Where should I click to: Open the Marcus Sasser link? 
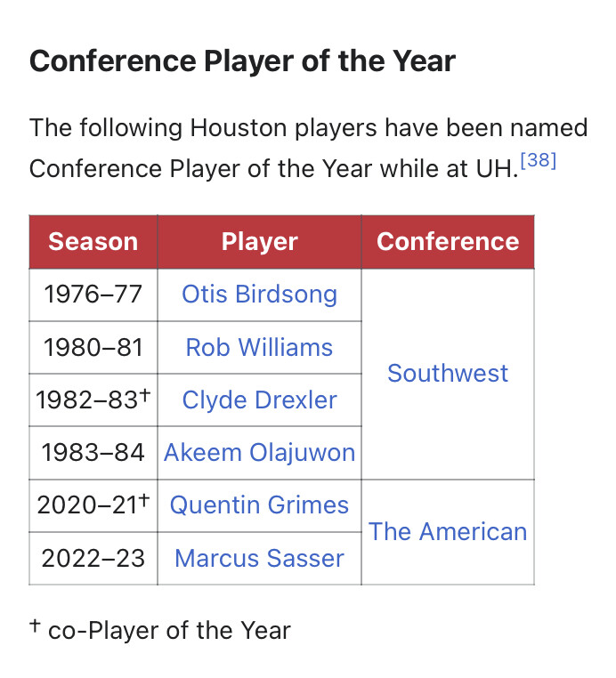[259, 558]
